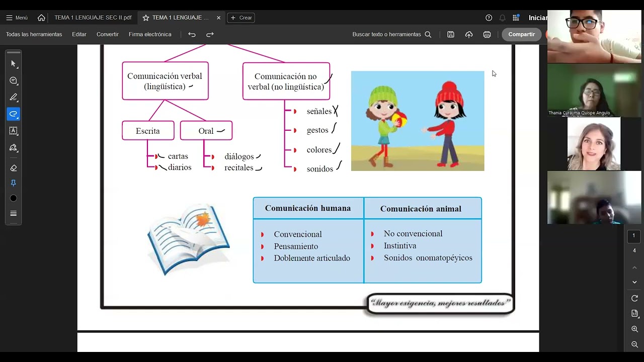Toggle the pin toolbar option
This screenshot has width=644, height=362.
pos(14,183)
